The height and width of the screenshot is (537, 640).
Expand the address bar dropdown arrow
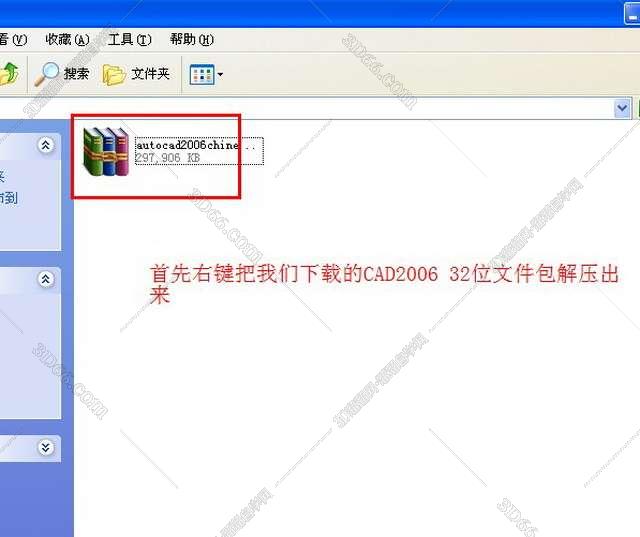click(x=623, y=108)
